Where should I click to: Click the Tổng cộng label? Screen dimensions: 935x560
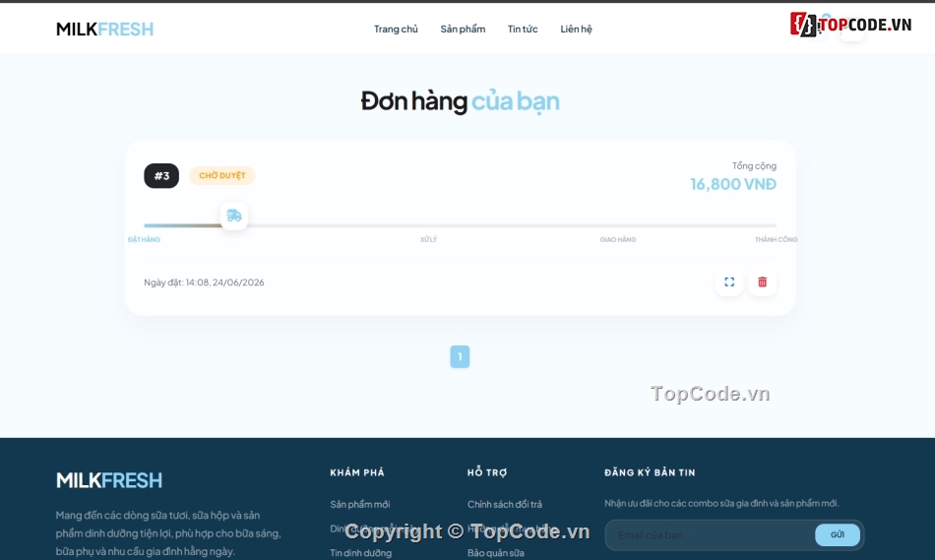click(x=754, y=165)
